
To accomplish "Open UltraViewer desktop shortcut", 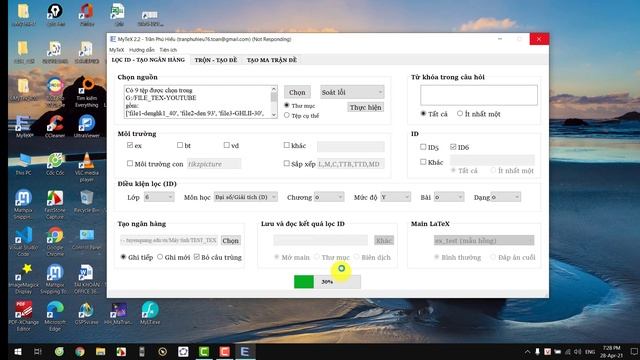I will [87, 126].
